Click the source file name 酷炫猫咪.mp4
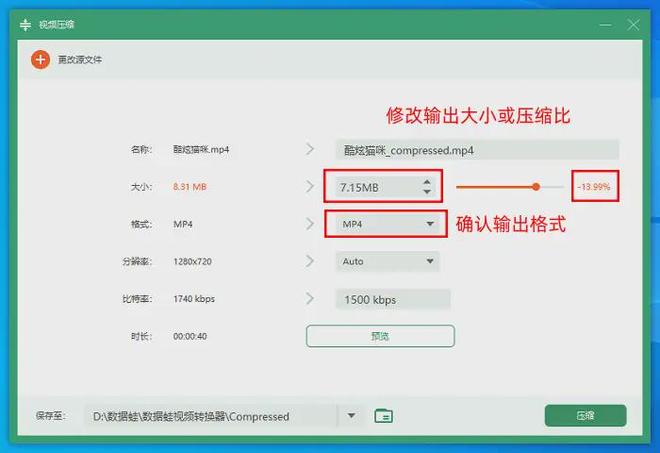660x453 pixels. [201, 149]
